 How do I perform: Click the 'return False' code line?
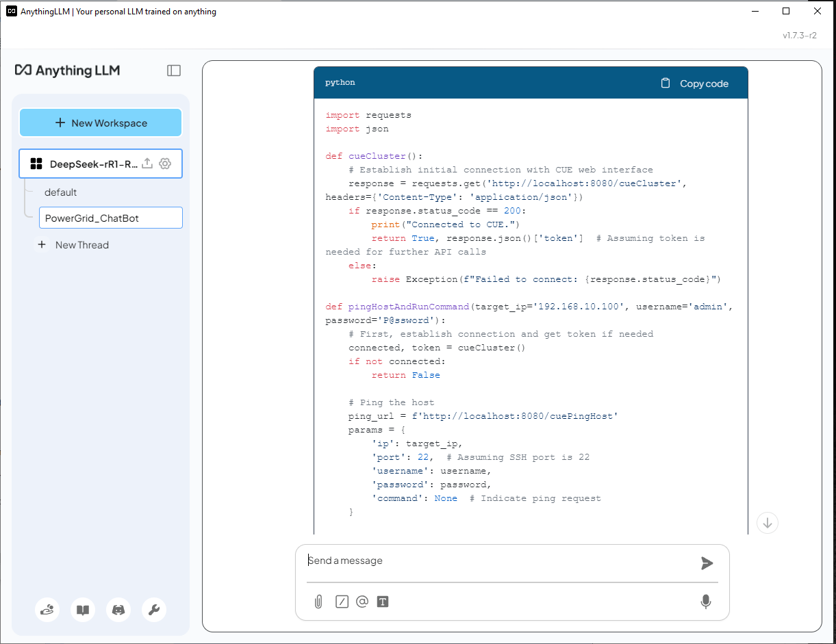click(406, 375)
